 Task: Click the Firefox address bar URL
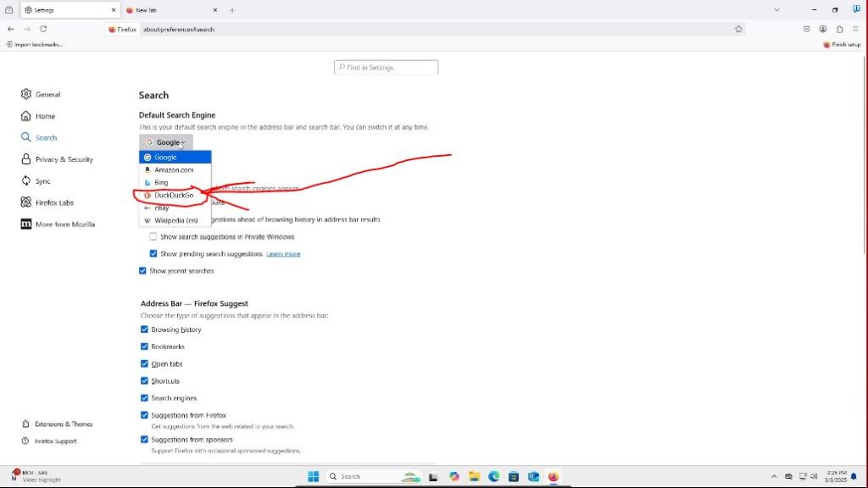coord(179,30)
